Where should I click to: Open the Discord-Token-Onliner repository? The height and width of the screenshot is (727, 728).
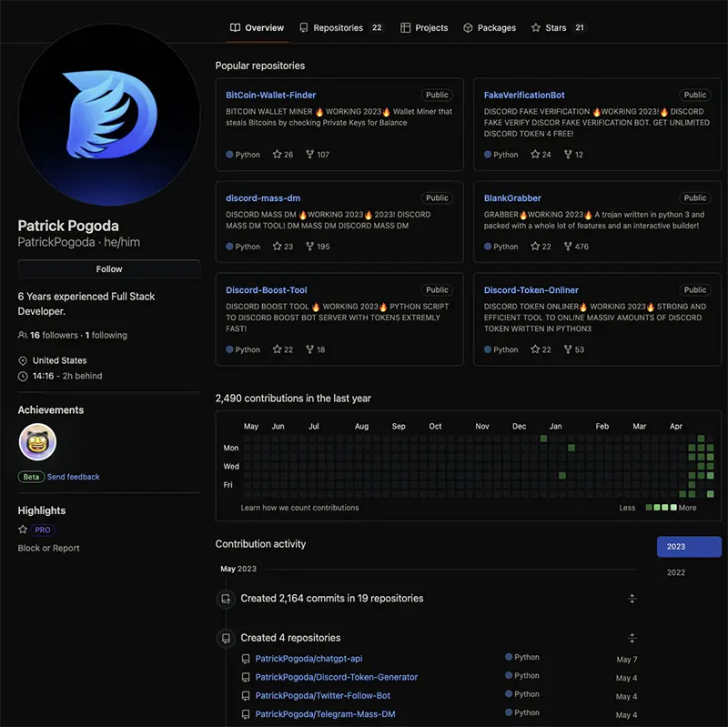531,290
